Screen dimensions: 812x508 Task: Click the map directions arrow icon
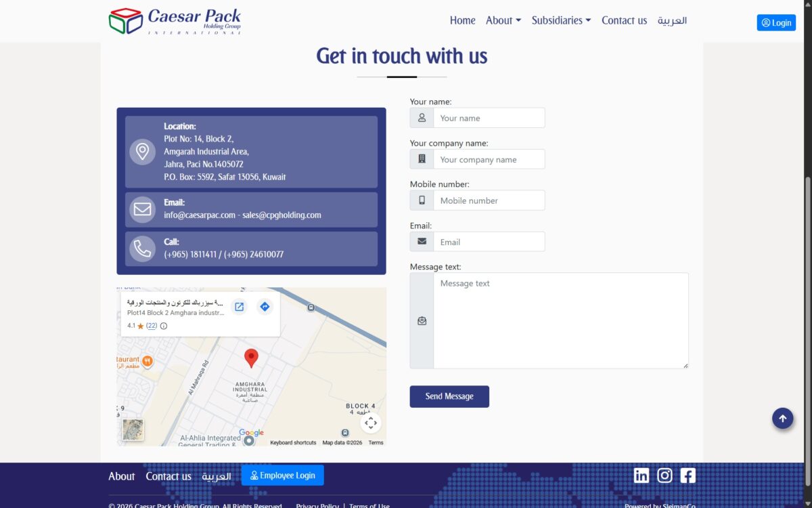click(265, 307)
